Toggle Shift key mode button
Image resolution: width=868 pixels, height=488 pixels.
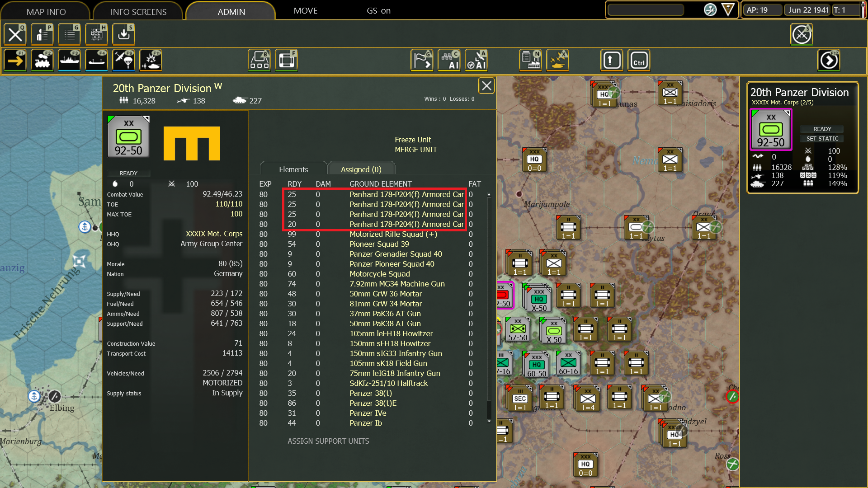click(x=612, y=60)
